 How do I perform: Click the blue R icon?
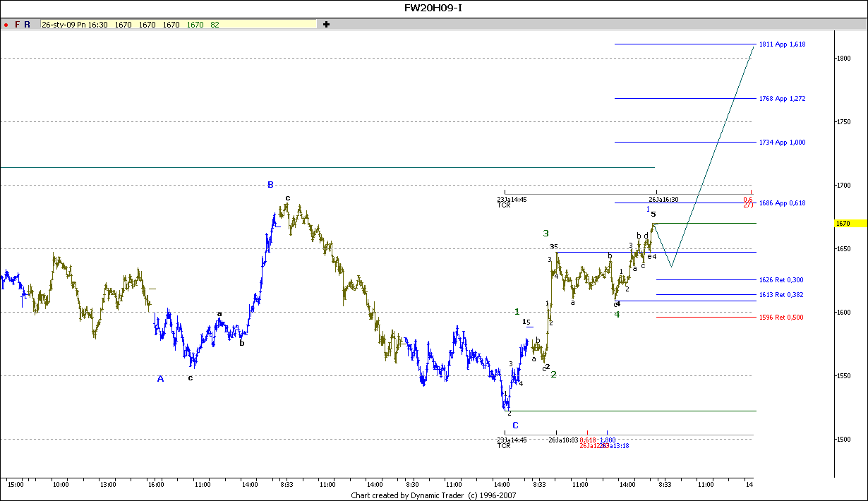[x=27, y=24]
